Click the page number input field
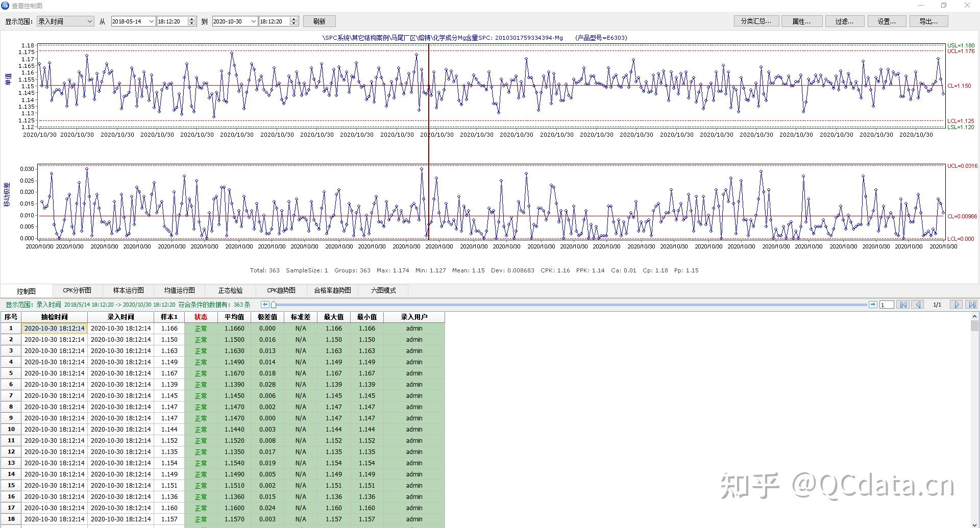This screenshot has width=980, height=528. (x=887, y=305)
